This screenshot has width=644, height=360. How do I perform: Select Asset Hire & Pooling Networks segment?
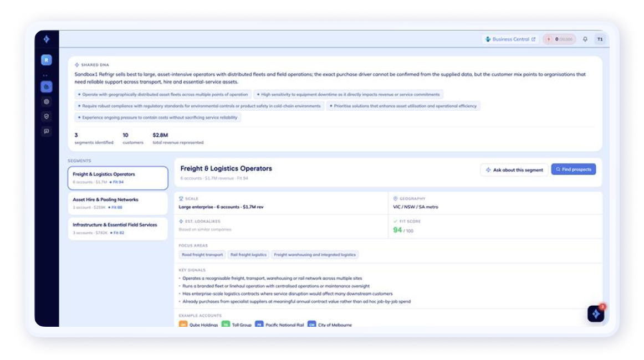[x=118, y=203]
